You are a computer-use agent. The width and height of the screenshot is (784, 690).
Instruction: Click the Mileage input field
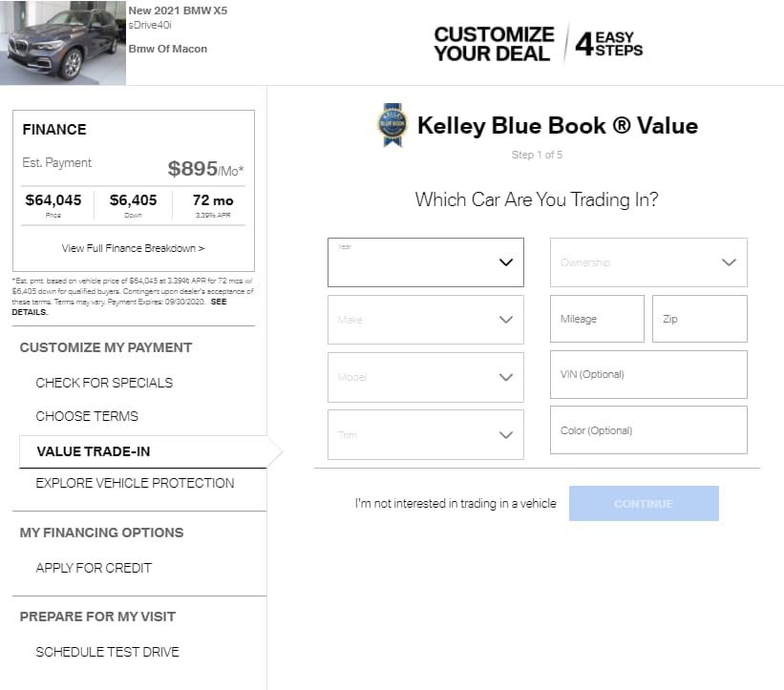click(597, 319)
